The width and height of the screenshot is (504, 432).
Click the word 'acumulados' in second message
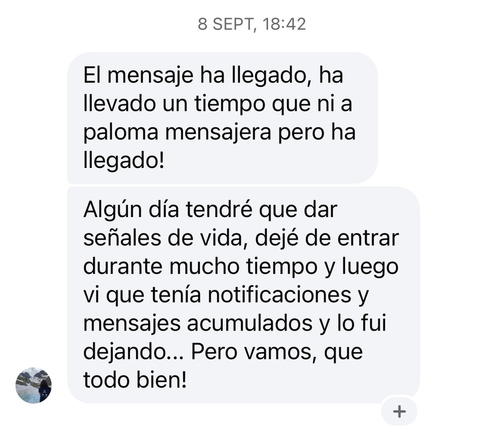point(250,323)
